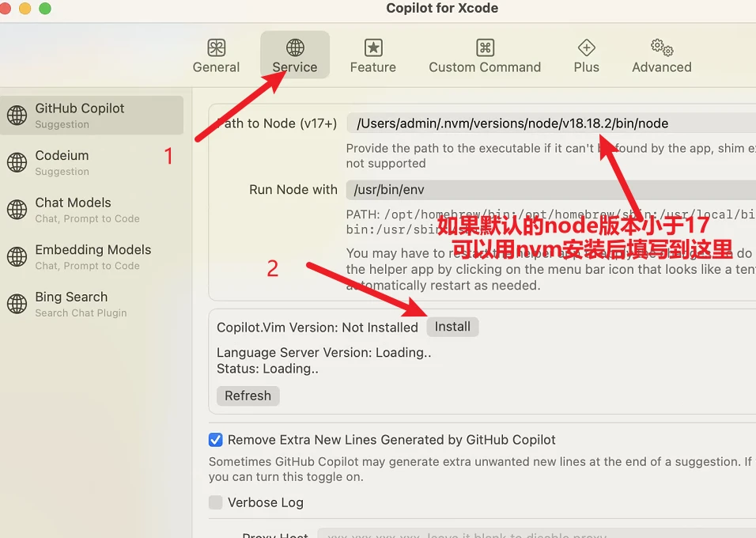Open the Run Node with dropdown
The image size is (756, 538).
(x=551, y=190)
